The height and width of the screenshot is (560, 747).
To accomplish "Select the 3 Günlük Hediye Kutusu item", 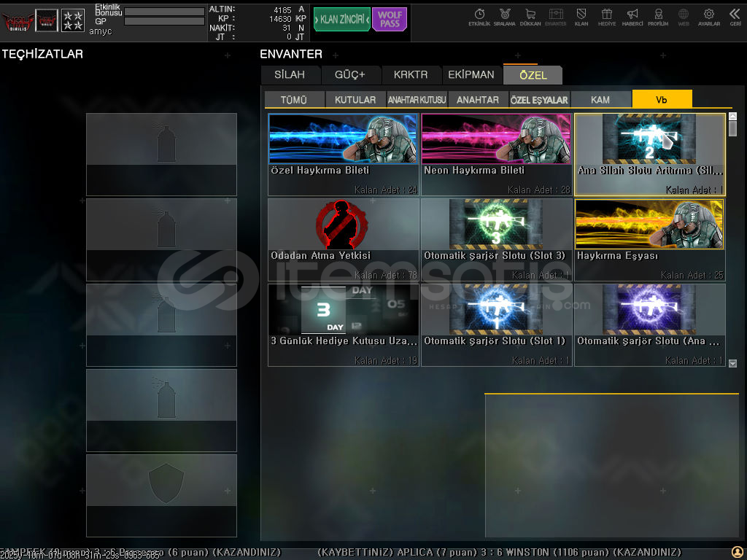I will click(x=343, y=324).
